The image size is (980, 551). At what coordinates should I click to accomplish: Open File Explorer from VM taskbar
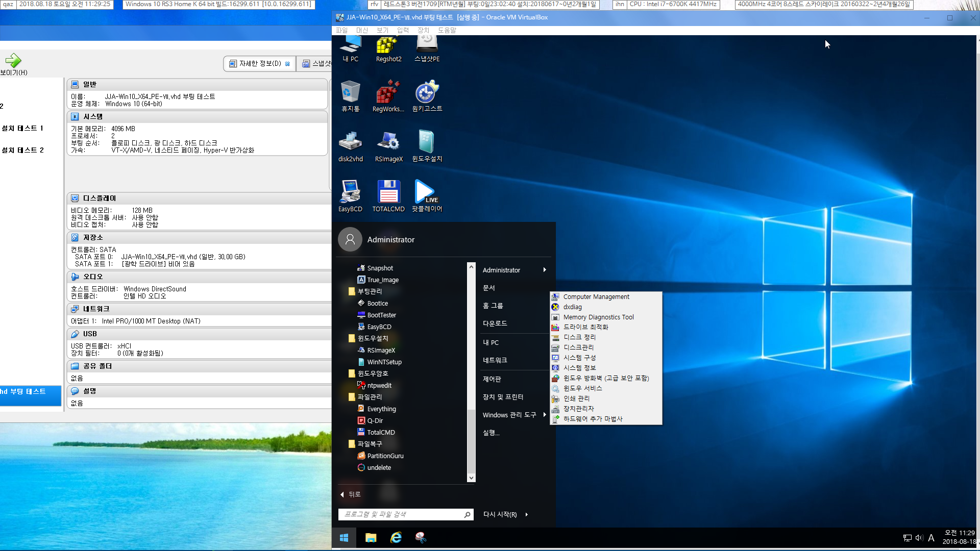[371, 538]
